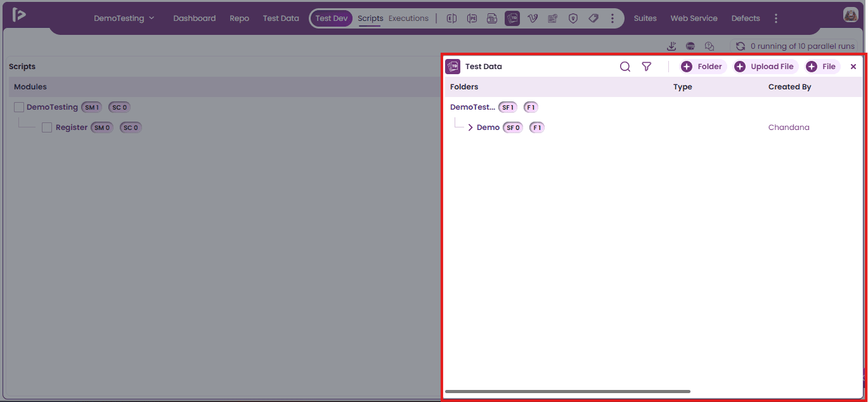Click the SM 0 badge beside Register
The image size is (868, 402).
click(102, 127)
